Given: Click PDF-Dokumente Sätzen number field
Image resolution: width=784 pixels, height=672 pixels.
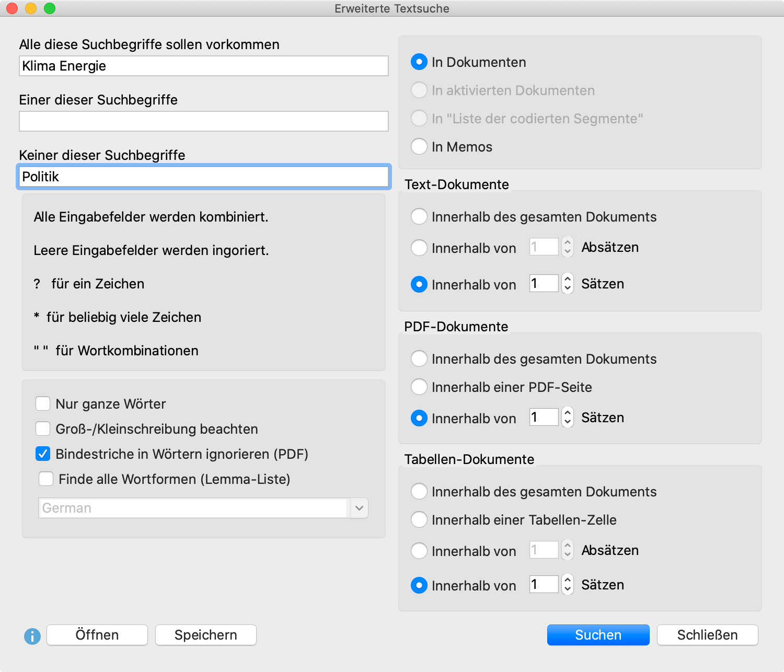Looking at the screenshot, I should pyautogui.click(x=544, y=418).
